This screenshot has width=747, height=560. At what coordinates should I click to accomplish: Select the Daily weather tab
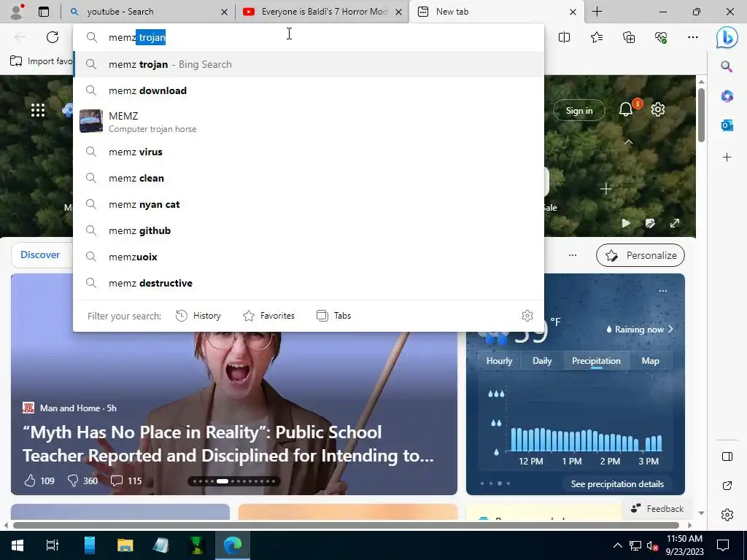542,361
